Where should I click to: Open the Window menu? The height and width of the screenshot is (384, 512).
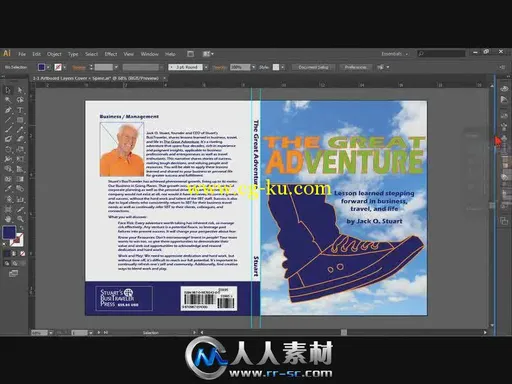(149, 54)
